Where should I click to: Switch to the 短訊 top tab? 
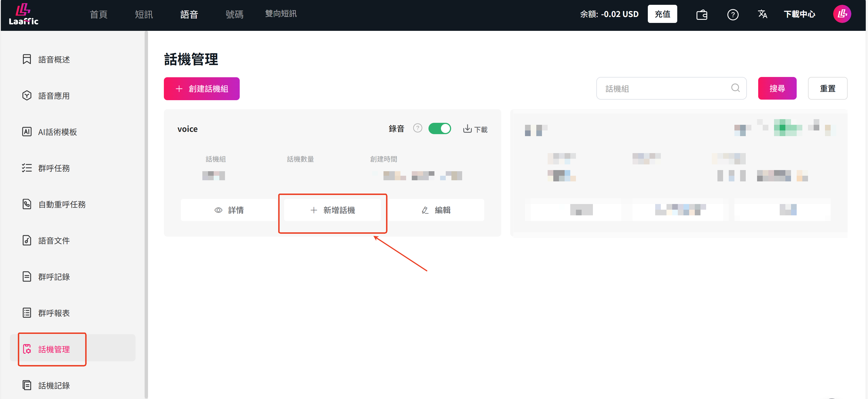pos(143,14)
